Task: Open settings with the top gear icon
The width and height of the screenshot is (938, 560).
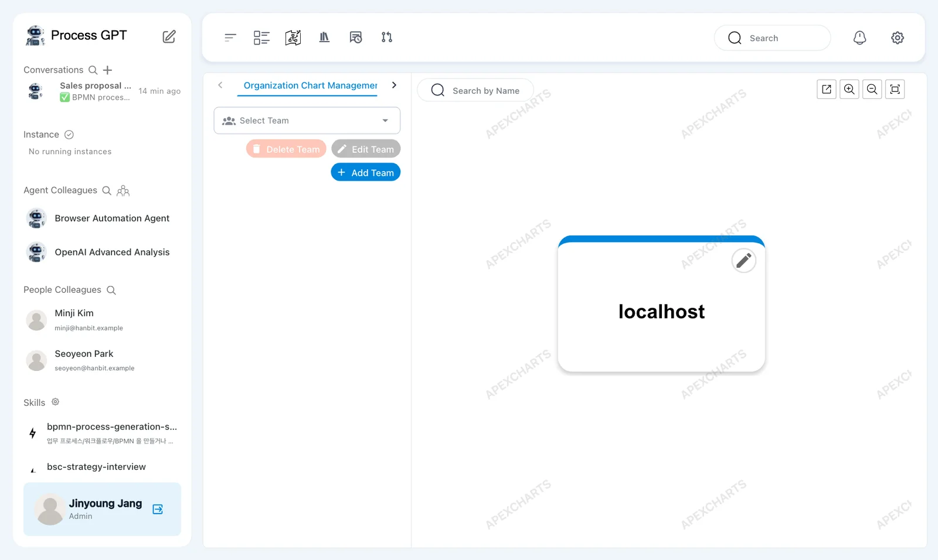Action: (898, 37)
